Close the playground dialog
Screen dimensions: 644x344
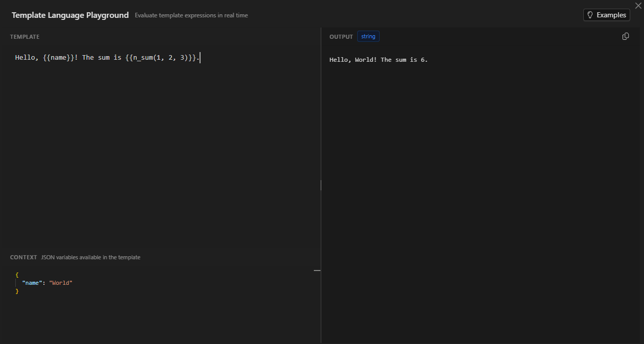coord(638,6)
